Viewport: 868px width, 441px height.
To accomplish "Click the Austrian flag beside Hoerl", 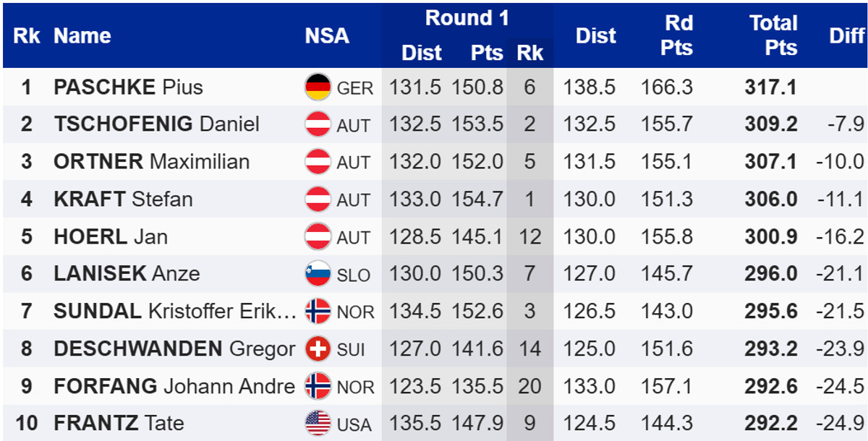I will coord(318,236).
